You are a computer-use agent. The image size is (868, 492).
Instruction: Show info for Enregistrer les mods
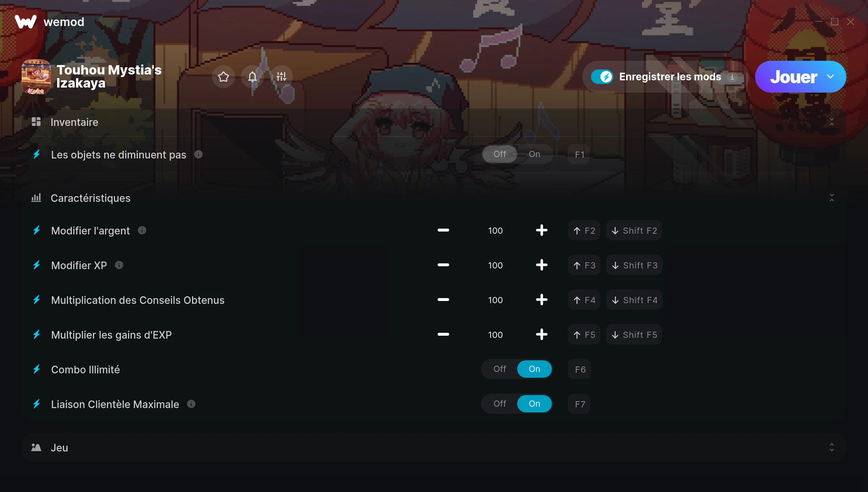(732, 77)
